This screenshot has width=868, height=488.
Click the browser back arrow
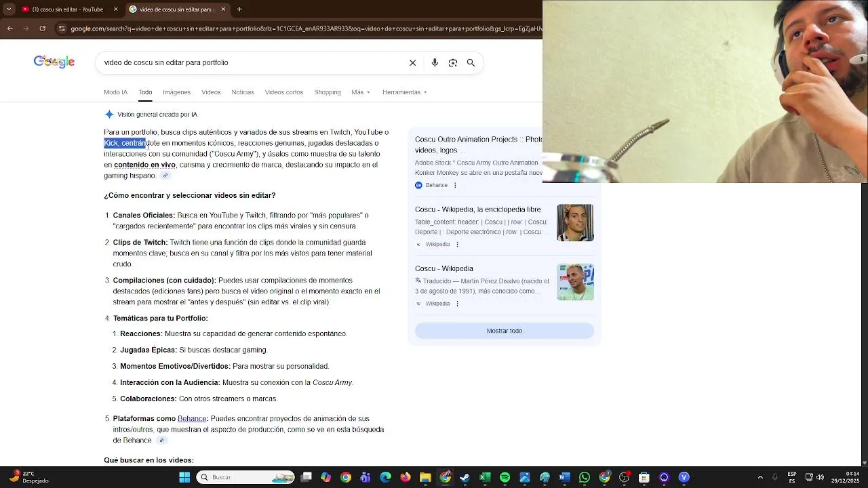9,28
